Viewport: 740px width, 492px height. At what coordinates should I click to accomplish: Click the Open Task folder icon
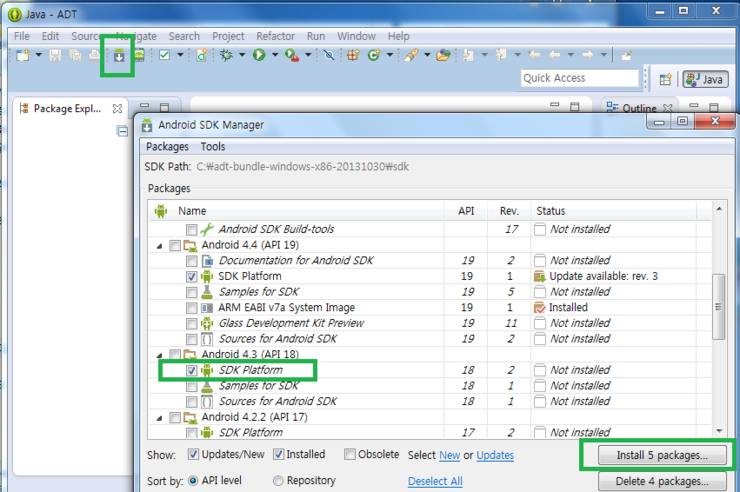tap(443, 56)
